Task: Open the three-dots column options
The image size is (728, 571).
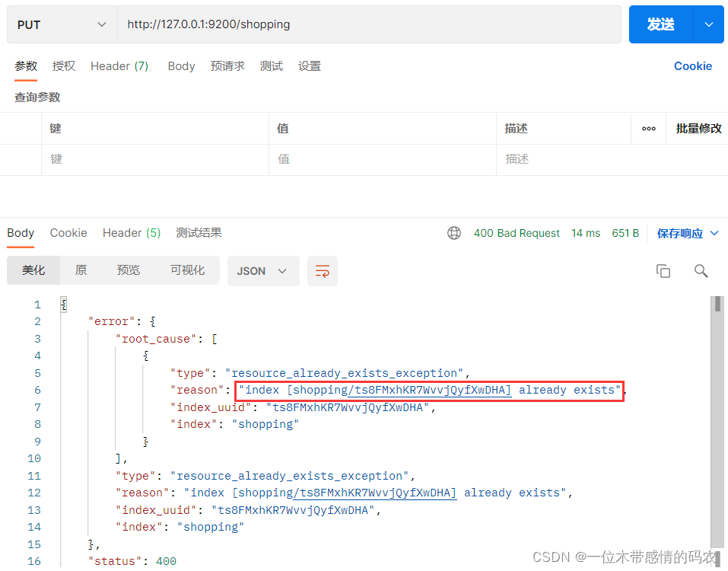Action: click(649, 129)
